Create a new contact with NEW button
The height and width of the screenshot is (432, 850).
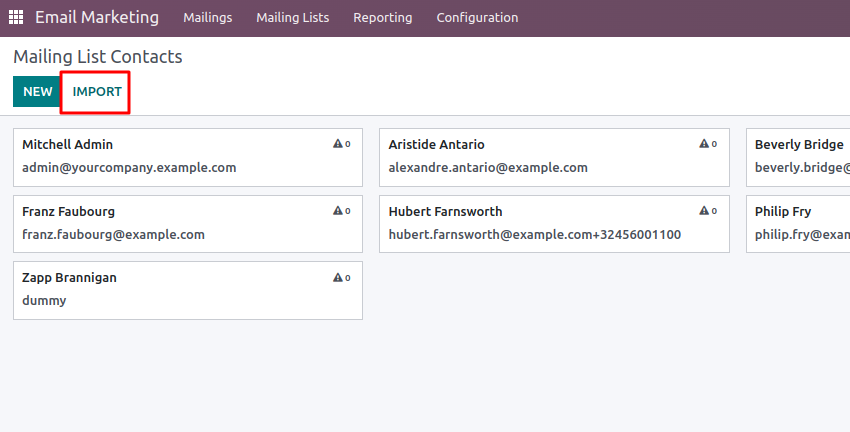point(37,92)
